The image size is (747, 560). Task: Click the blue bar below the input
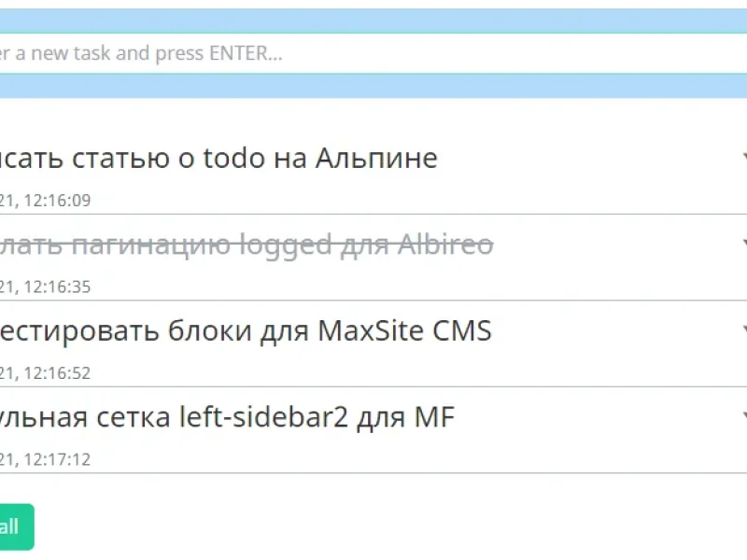coord(373,86)
